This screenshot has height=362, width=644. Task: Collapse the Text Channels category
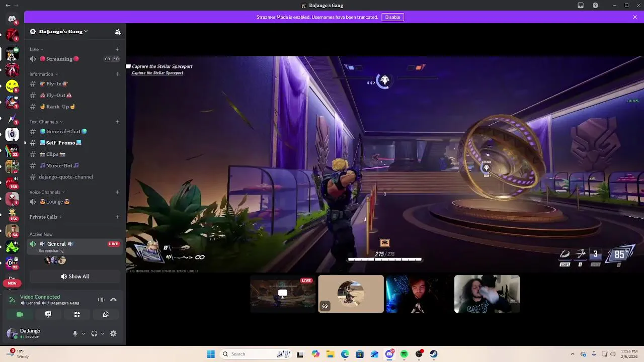pos(46,122)
